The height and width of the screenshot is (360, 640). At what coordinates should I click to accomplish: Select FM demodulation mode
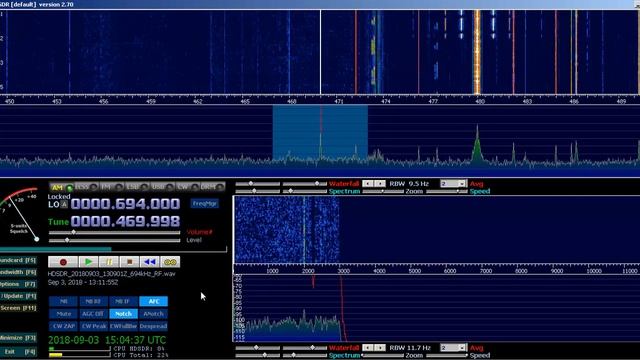pyautogui.click(x=112, y=187)
